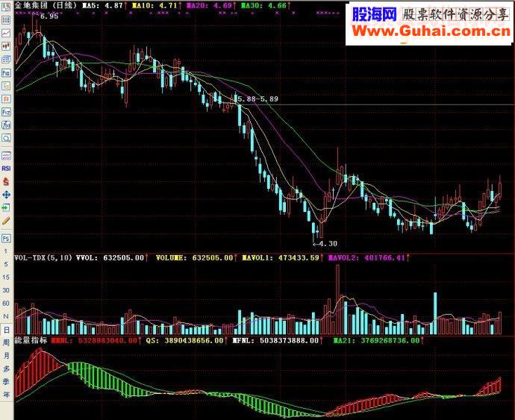Open the formula editor icon
Image resolution: width=515 pixels, height=420 pixels.
pos(6,125)
